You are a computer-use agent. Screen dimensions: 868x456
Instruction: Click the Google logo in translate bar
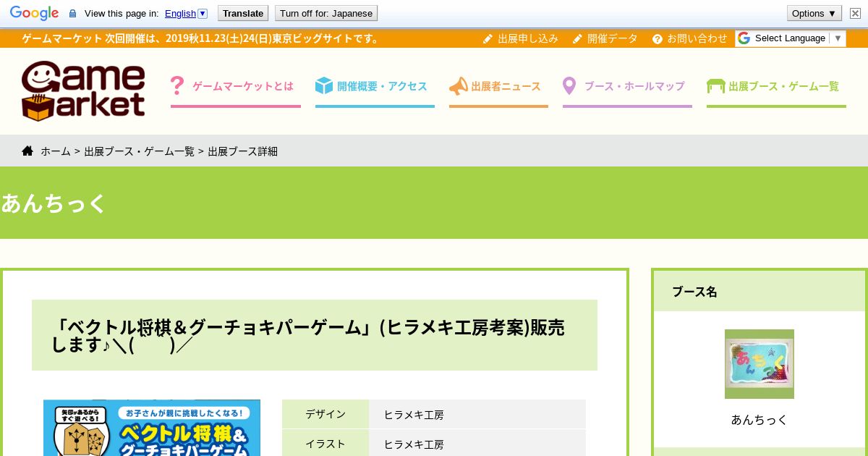(x=34, y=13)
